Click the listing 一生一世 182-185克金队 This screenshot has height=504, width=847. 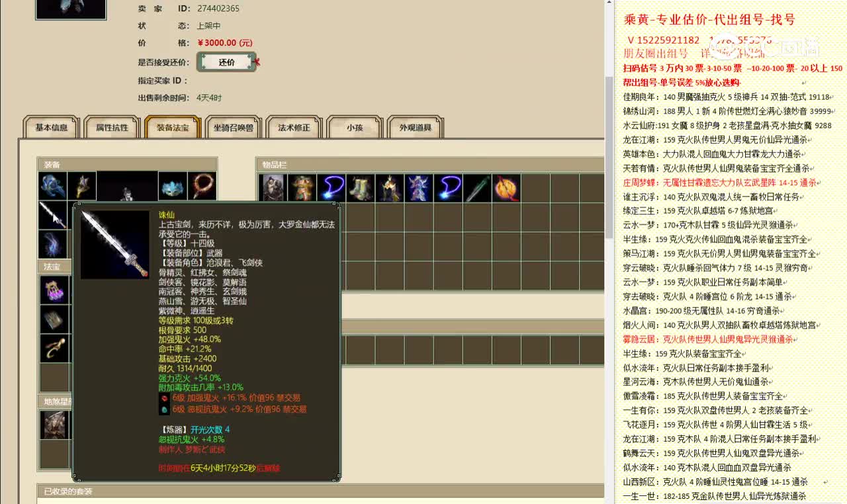click(715, 496)
